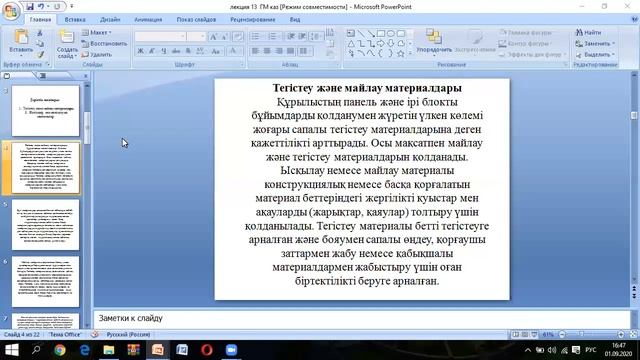Open Opera browser from the taskbar
This screenshot has width=640, height=360.
tap(207, 350)
